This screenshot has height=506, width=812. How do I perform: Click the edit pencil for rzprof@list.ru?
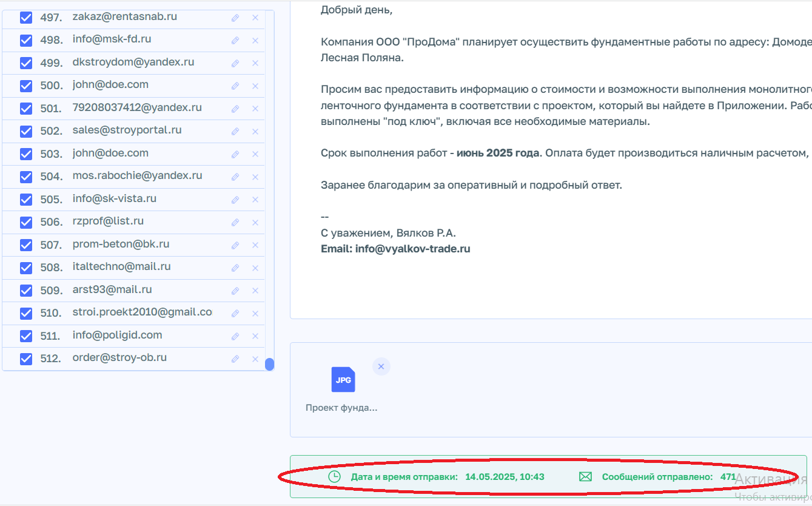(235, 222)
